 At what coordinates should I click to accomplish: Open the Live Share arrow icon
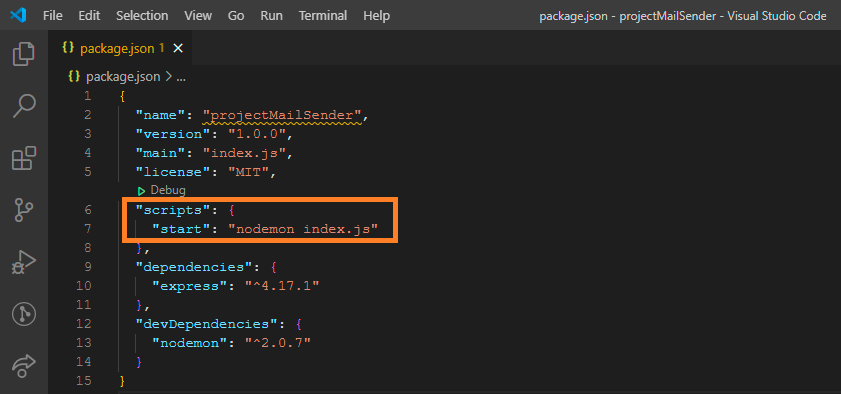point(24,365)
